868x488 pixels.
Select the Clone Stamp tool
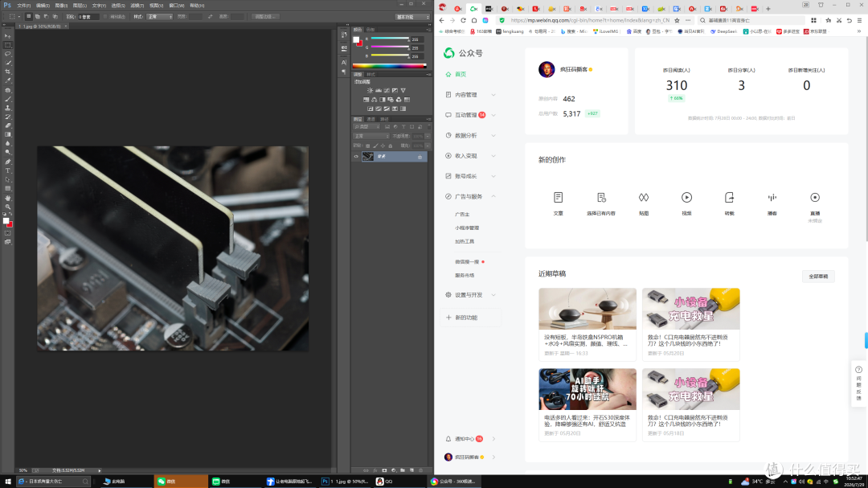tap(8, 108)
